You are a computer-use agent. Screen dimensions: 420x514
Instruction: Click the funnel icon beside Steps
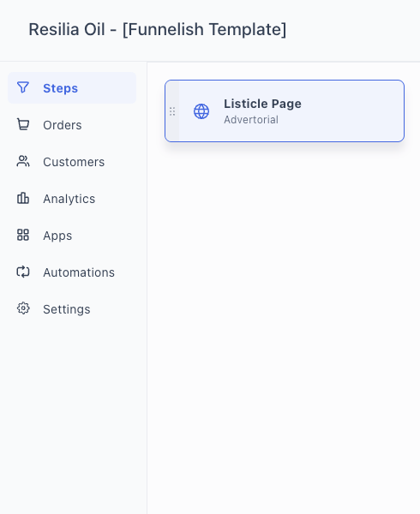tap(23, 87)
